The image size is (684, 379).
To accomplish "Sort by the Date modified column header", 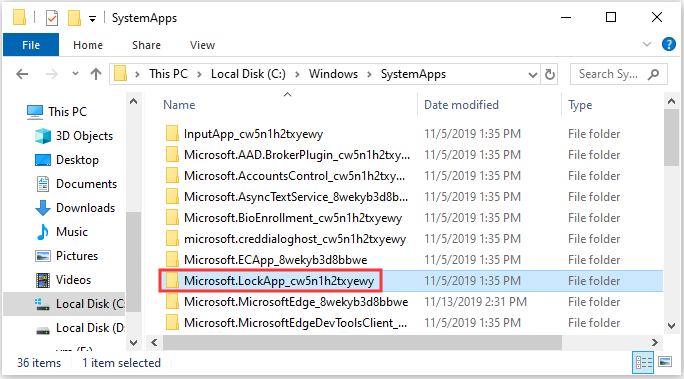I will coord(461,105).
